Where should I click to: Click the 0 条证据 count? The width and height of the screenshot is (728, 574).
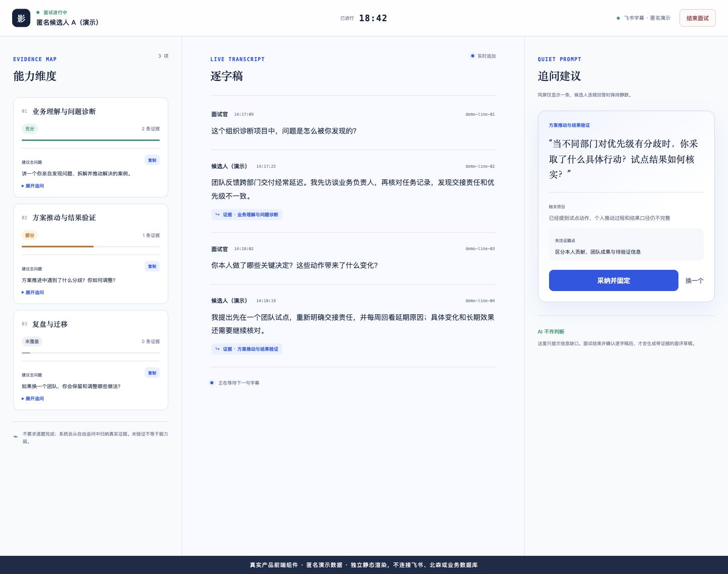[x=151, y=342]
